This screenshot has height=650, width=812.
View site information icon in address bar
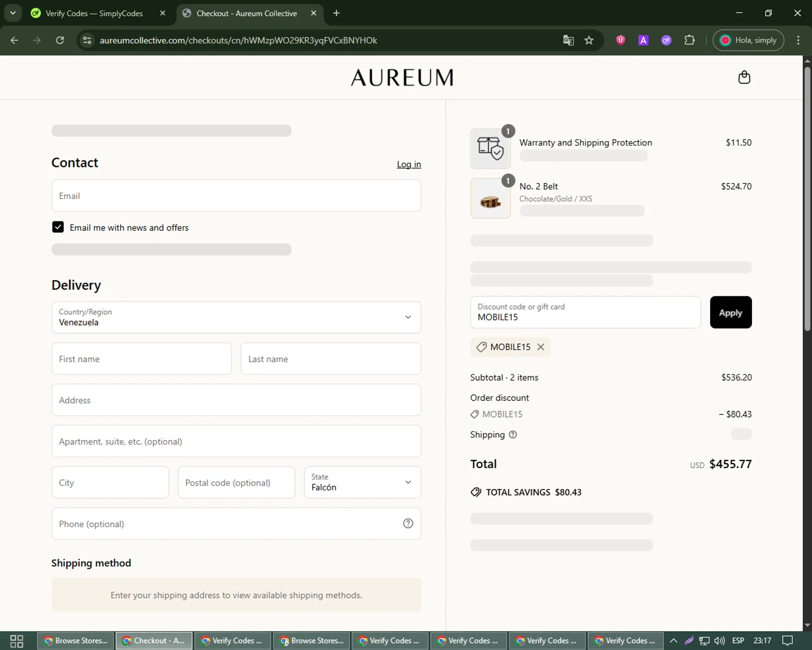pos(87,40)
